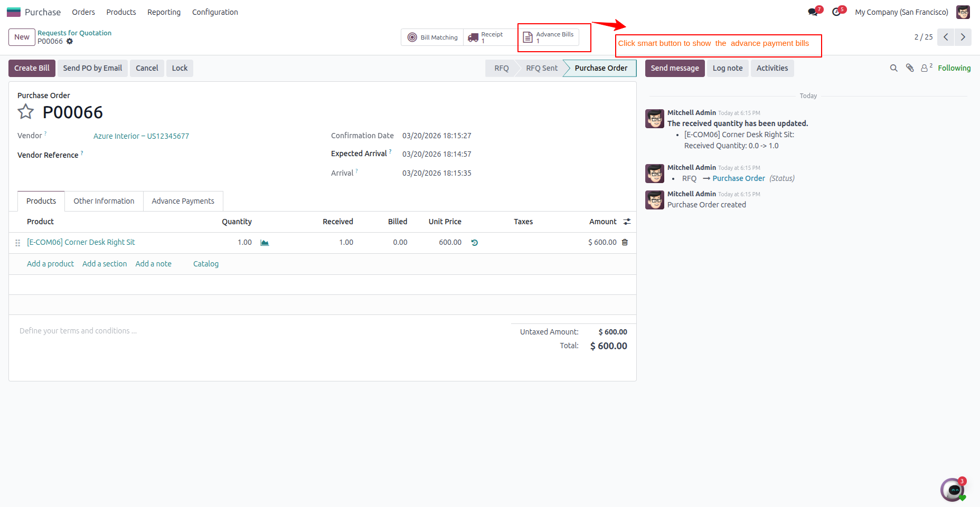980x507 pixels.
Task: Open the Reporting menu
Action: [x=164, y=12]
